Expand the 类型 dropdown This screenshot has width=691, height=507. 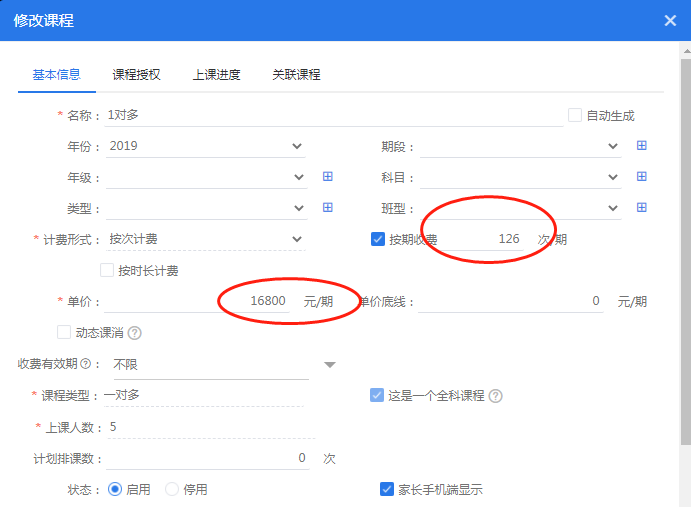206,208
